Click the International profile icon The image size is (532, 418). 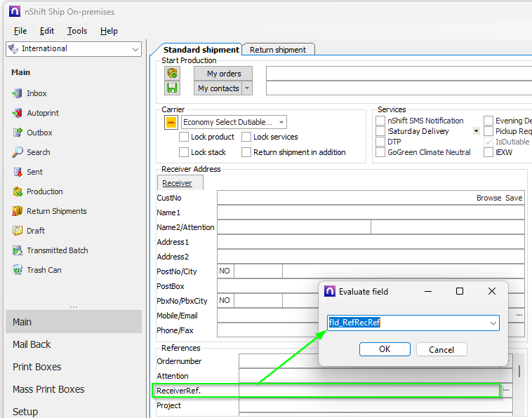tap(13, 49)
